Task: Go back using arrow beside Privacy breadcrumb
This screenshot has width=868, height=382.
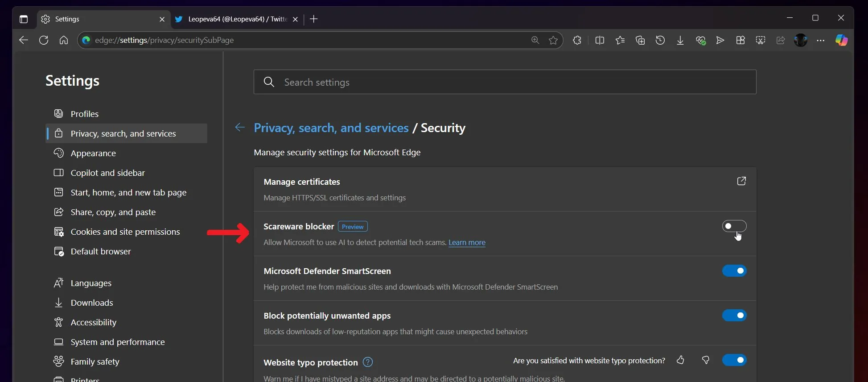Action: pos(240,128)
